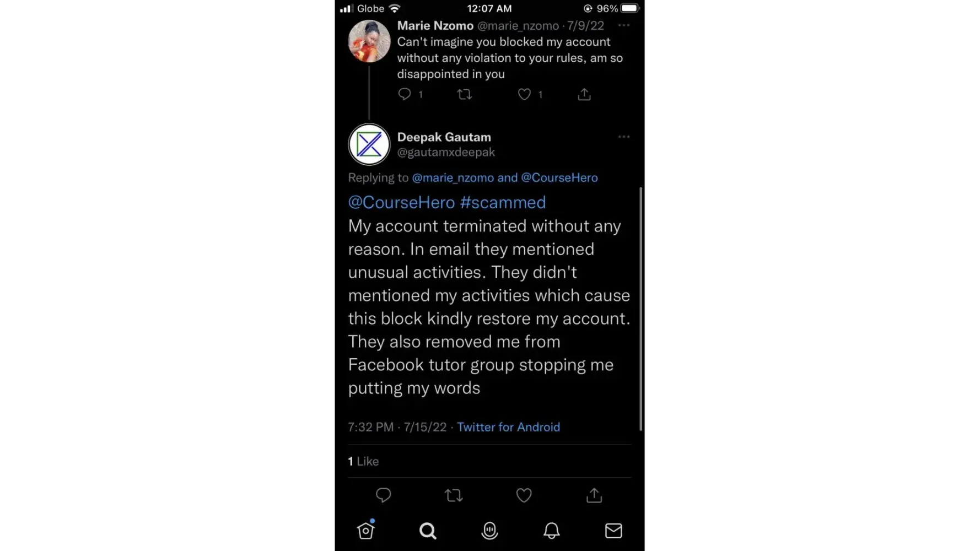The image size is (980, 551).
Task: View Marie Nzomo's profile picture
Action: (369, 41)
